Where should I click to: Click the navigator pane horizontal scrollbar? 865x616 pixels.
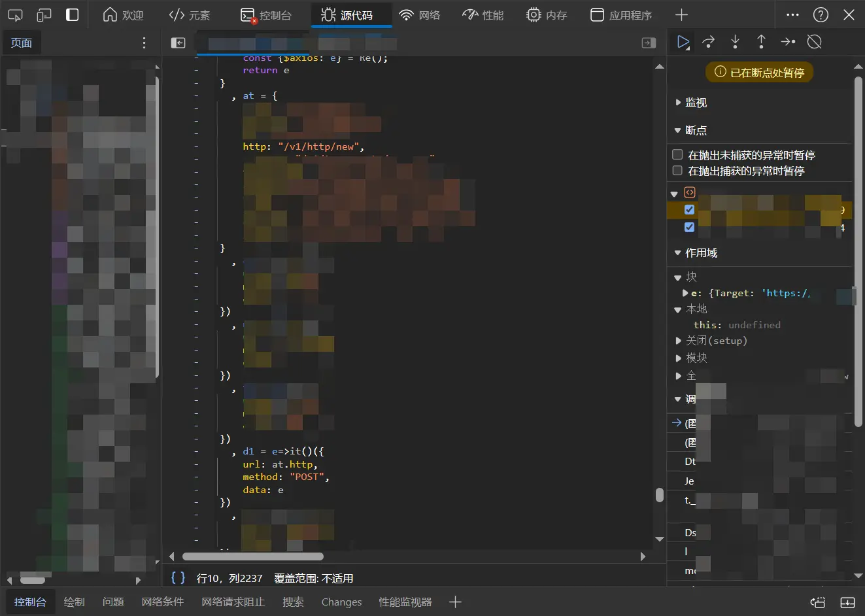(x=33, y=580)
